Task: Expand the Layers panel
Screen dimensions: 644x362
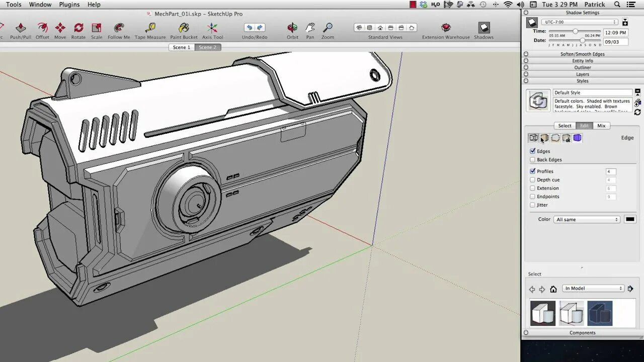Action: [583, 74]
